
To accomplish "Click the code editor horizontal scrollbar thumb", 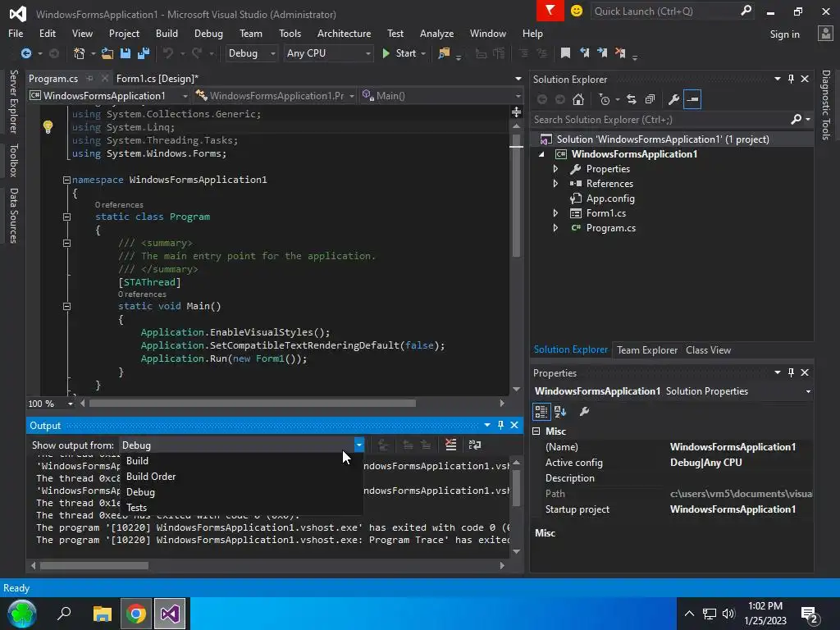I will coord(253,404).
